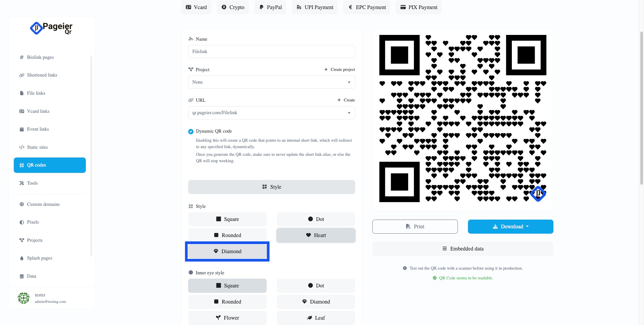Image resolution: width=644 pixels, height=325 pixels.
Task: Select the Crypto QR type tab
Action: [x=233, y=7]
